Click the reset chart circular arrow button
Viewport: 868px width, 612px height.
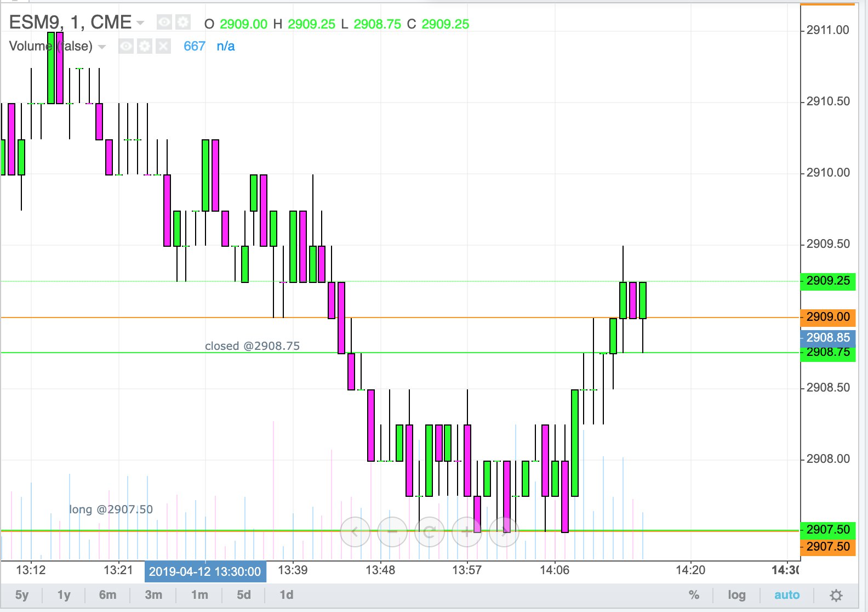coord(430,531)
